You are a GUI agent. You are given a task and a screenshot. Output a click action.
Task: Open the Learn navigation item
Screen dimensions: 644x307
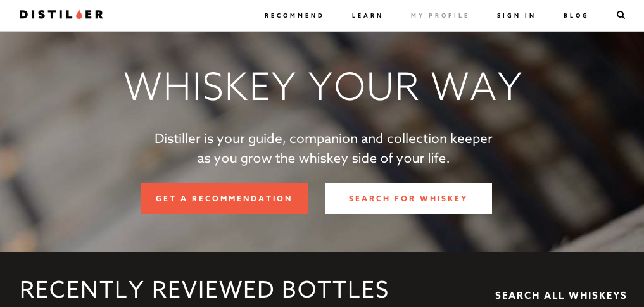coord(367,16)
